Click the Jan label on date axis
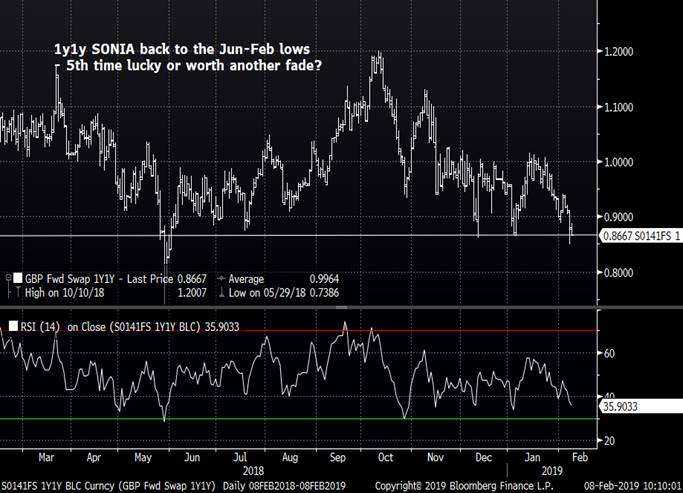This screenshot has width=683, height=493. click(x=532, y=457)
